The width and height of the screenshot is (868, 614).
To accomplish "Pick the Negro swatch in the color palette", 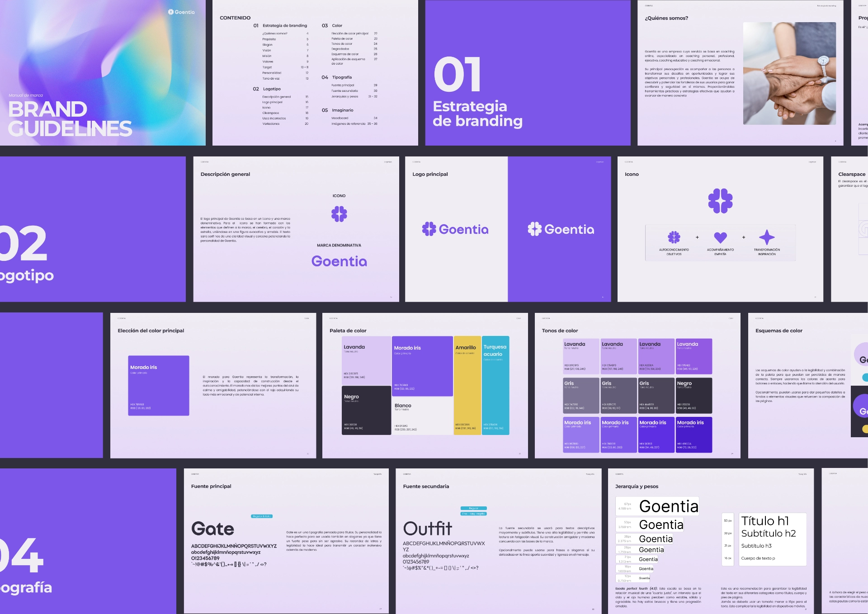I will coord(366,411).
